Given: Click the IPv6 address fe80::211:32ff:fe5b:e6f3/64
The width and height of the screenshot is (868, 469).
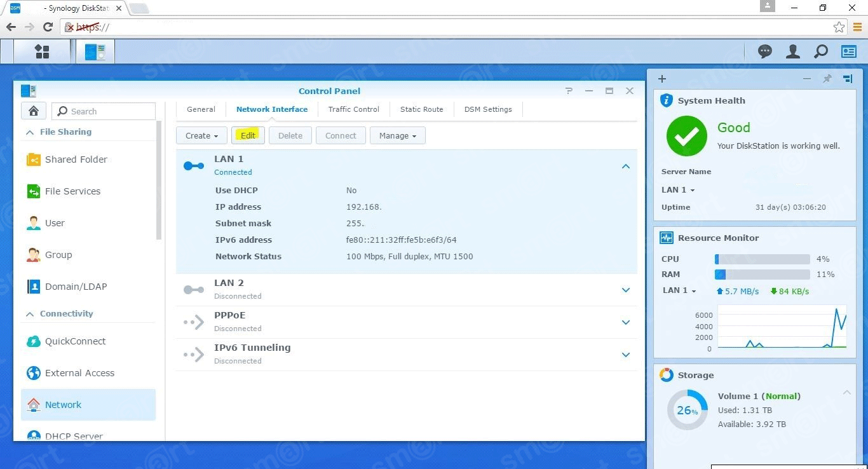Looking at the screenshot, I should pyautogui.click(x=402, y=240).
